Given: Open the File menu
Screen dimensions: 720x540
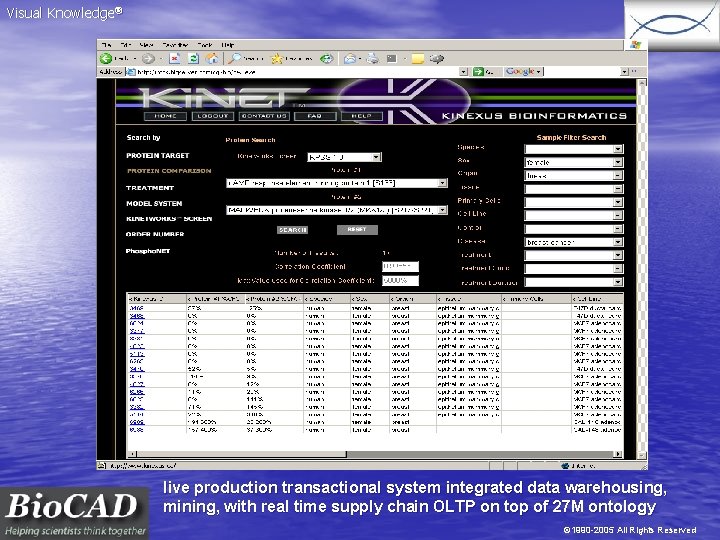Looking at the screenshot, I should [107, 45].
